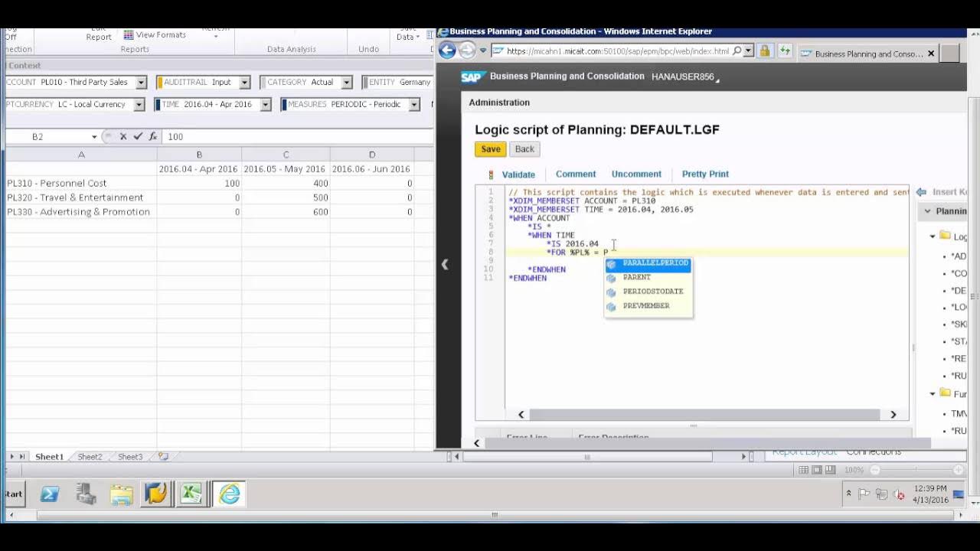The image size is (980, 551).
Task: Click the code editor horizontal scrollbar
Action: click(703, 414)
